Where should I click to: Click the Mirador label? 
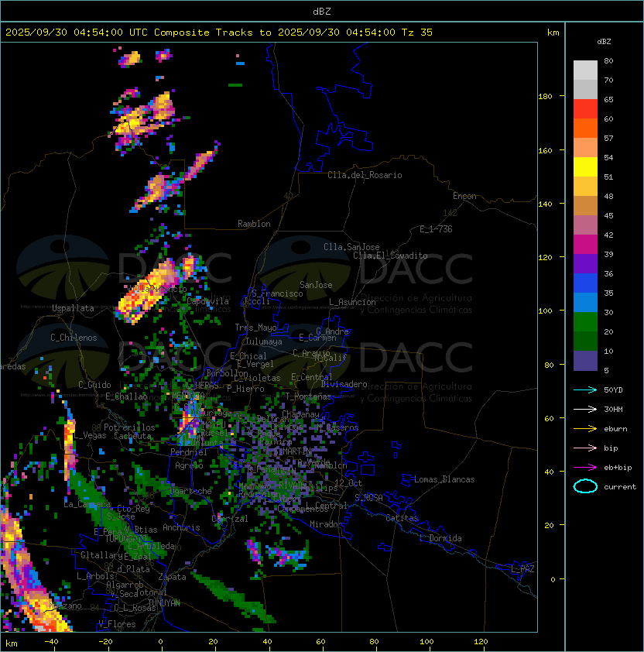click(327, 524)
